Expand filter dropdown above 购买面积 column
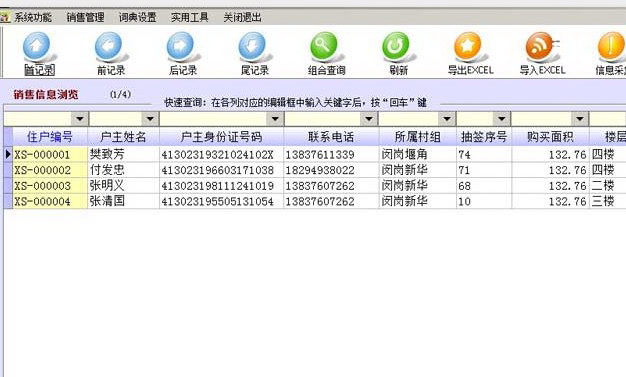Screen dimensions: 626x377 pos(580,119)
